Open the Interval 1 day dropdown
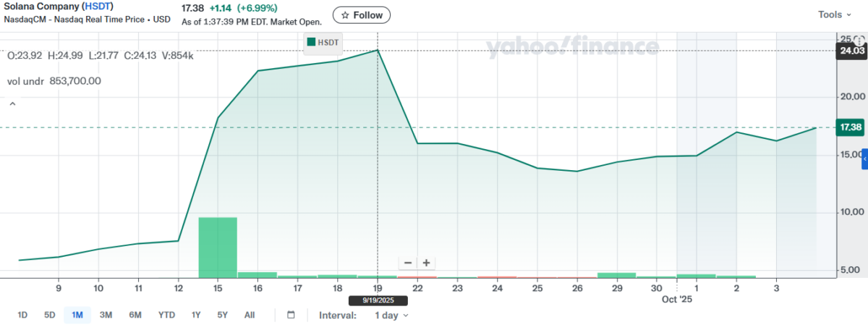This screenshot has width=868, height=325. pyautogui.click(x=391, y=315)
